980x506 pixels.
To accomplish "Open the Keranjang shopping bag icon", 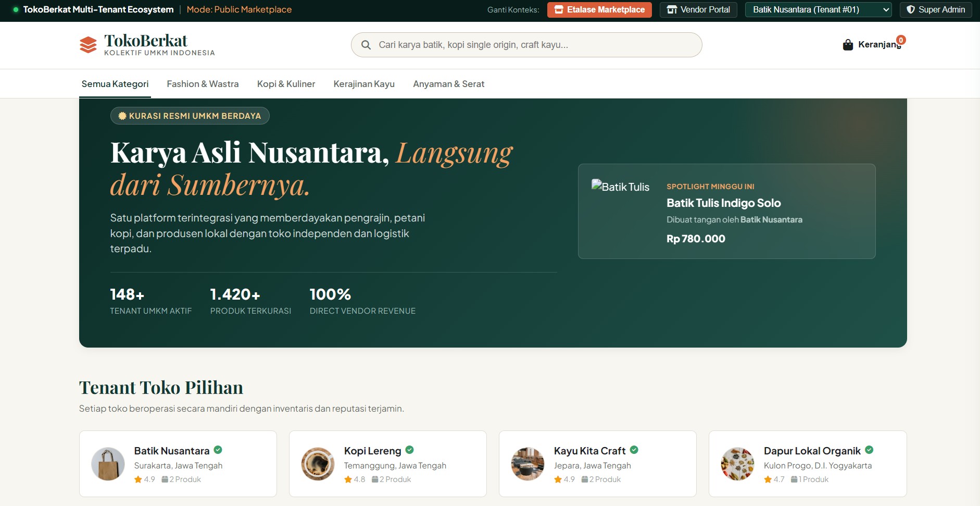I will tap(848, 45).
